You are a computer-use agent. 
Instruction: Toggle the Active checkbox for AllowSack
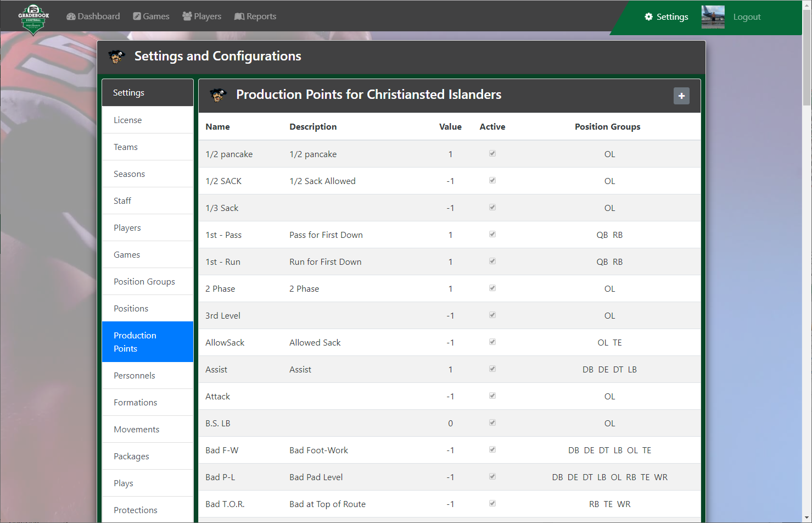[x=492, y=342]
